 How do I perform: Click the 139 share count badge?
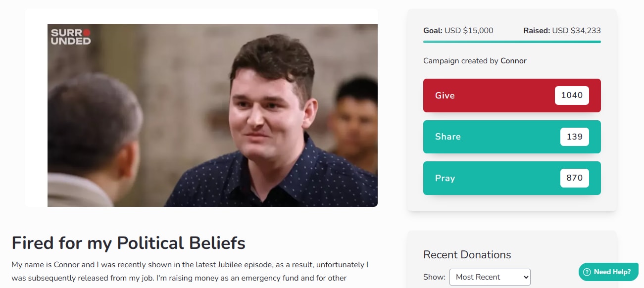click(574, 137)
